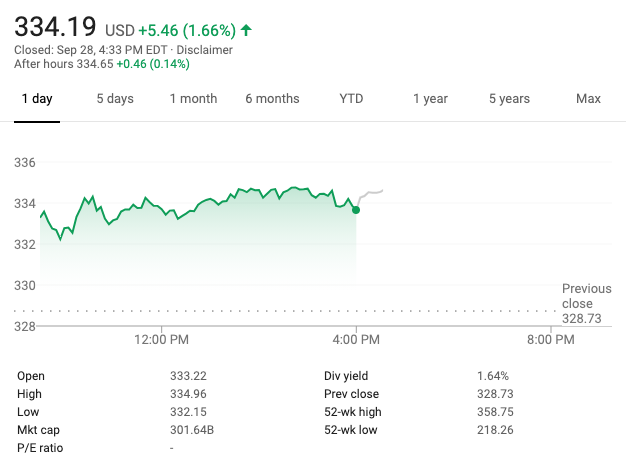Image resolution: width=626 pixels, height=463 pixels.
Task: Click the green up arrow icon
Action: 246,29
